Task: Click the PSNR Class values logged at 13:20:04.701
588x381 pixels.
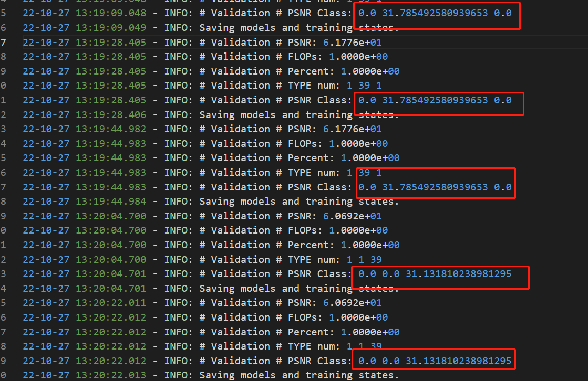Action: 435,274
